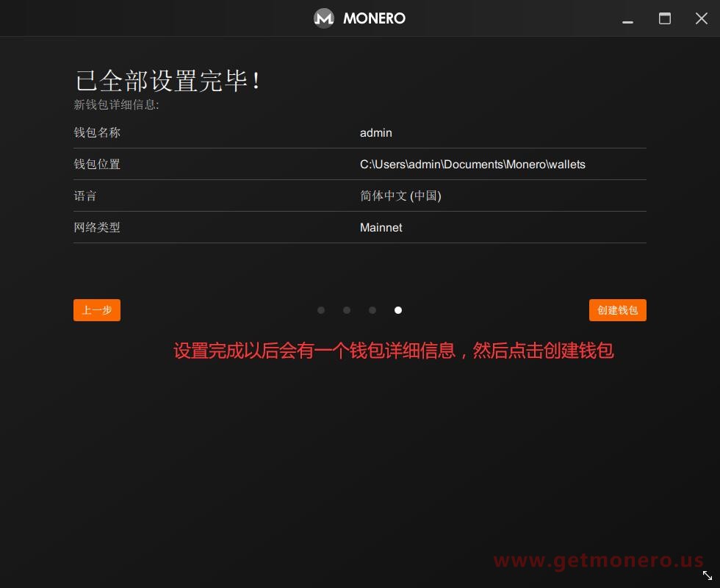Click the 语言 label

click(85, 196)
